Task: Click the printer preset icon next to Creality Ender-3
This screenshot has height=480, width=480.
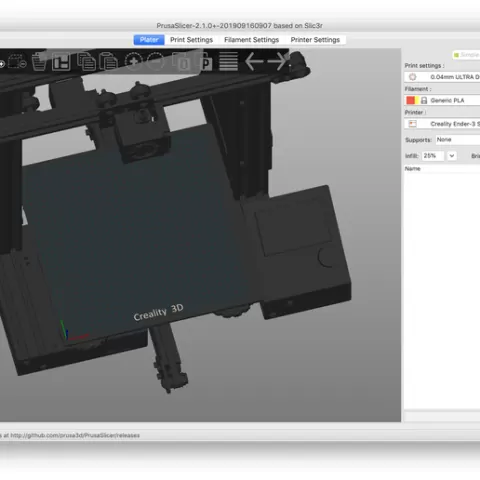Action: 413,124
